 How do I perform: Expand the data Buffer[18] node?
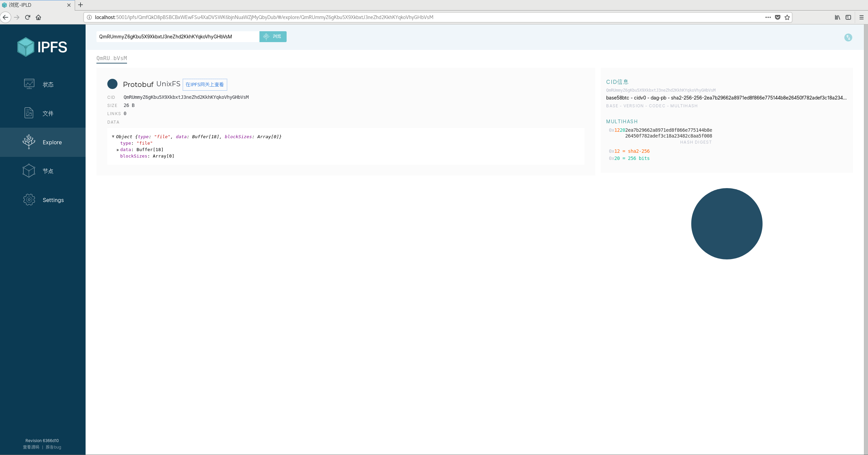pyautogui.click(x=118, y=150)
